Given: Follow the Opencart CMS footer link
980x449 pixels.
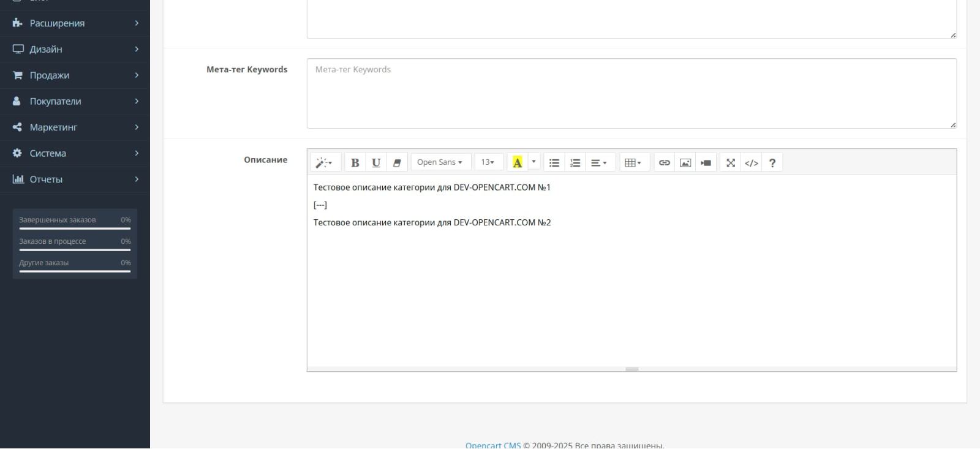Looking at the screenshot, I should 493,445.
